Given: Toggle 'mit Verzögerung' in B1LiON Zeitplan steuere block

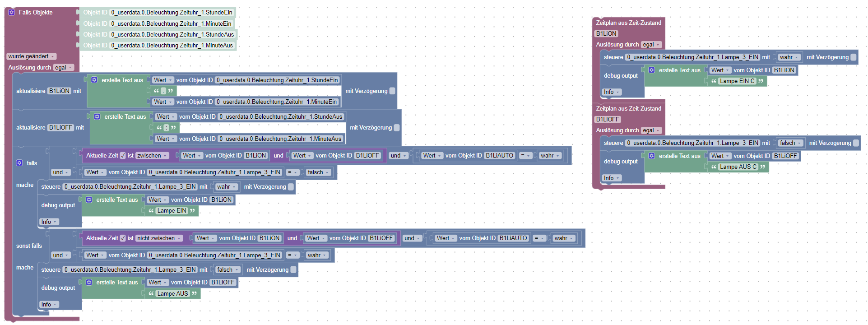Looking at the screenshot, I should [x=854, y=57].
